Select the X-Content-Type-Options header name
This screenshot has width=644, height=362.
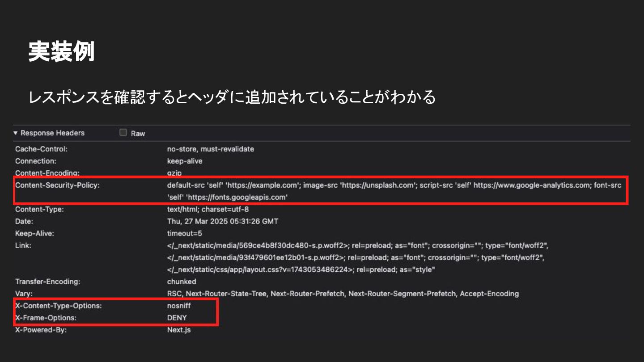click(59, 306)
